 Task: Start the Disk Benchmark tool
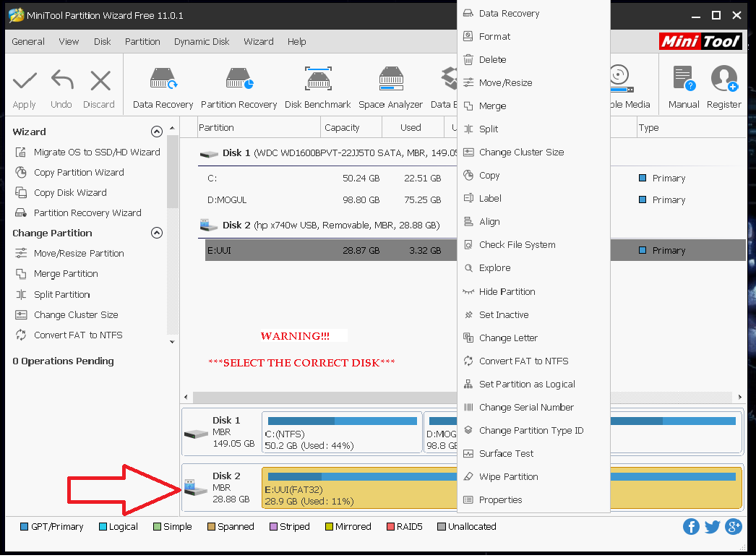pos(318,87)
